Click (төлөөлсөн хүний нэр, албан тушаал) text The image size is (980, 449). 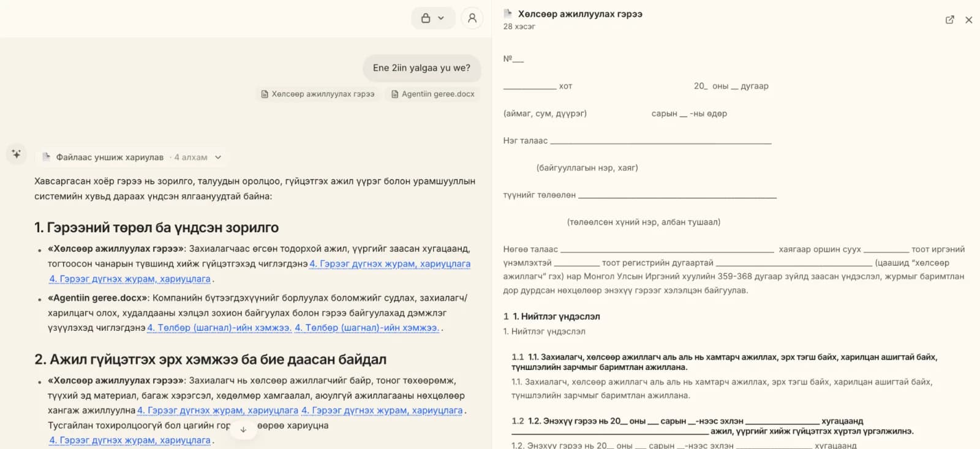(644, 222)
